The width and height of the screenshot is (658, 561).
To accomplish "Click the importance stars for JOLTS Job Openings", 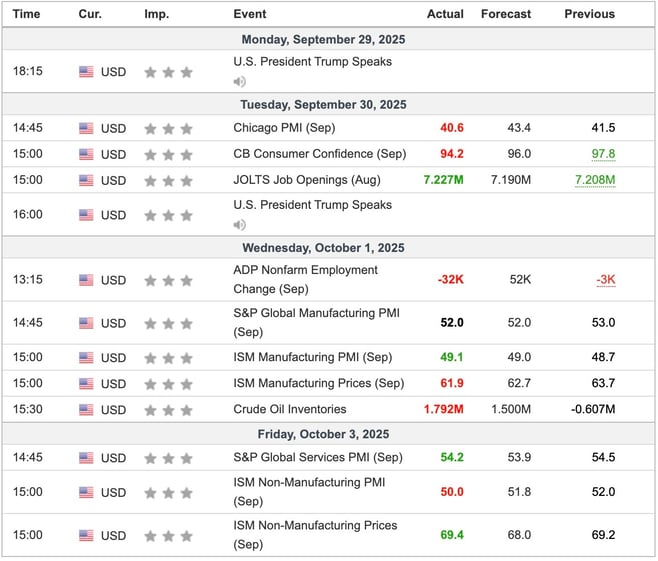I will 168,181.
